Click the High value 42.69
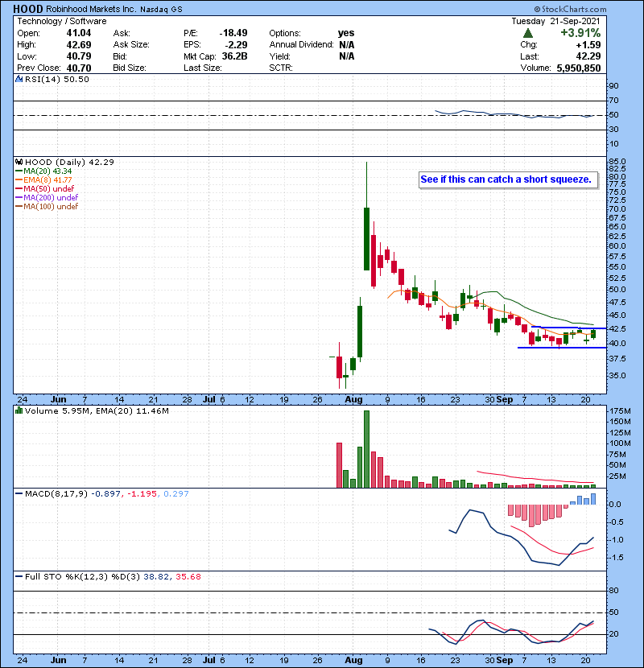 click(x=79, y=45)
